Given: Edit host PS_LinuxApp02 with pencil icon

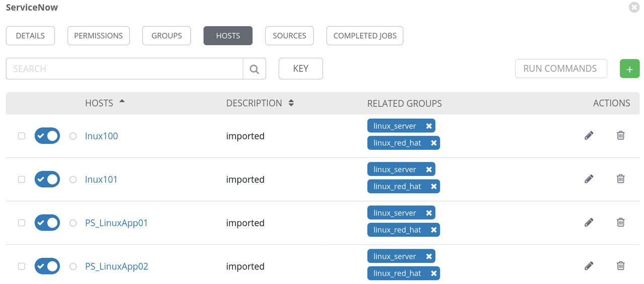Looking at the screenshot, I should 589,266.
